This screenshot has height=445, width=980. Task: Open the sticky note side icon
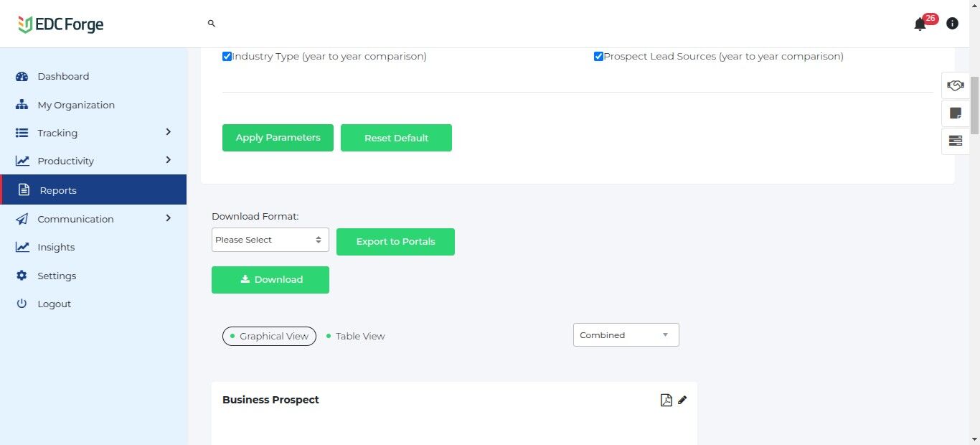click(955, 113)
